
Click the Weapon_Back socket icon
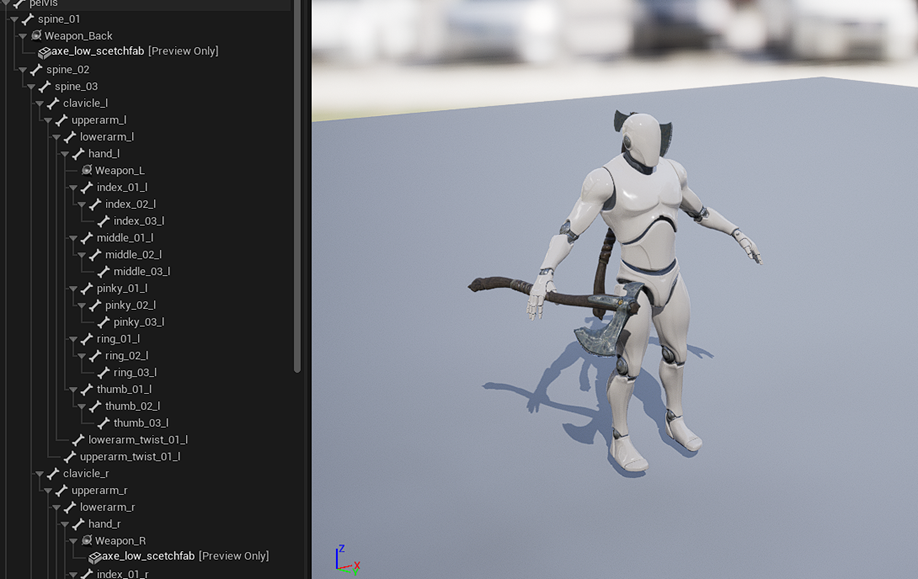click(36, 36)
